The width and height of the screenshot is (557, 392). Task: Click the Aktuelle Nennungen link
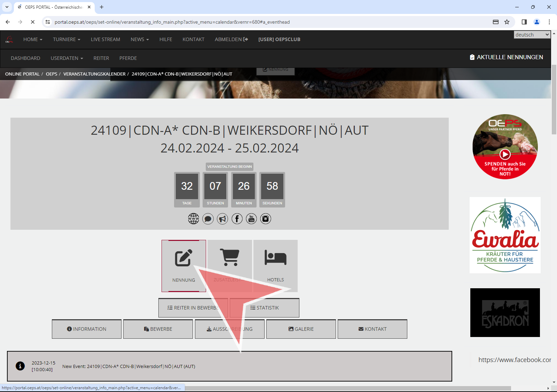tap(506, 57)
